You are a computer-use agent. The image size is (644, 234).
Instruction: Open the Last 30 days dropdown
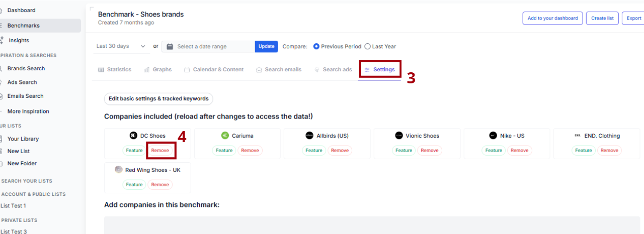click(121, 46)
